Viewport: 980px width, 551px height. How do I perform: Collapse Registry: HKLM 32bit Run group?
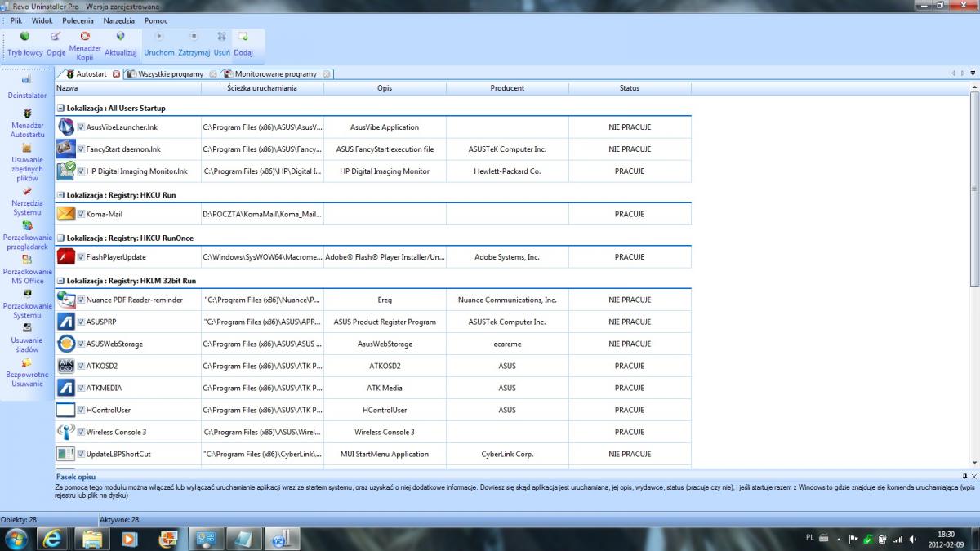pyautogui.click(x=61, y=280)
